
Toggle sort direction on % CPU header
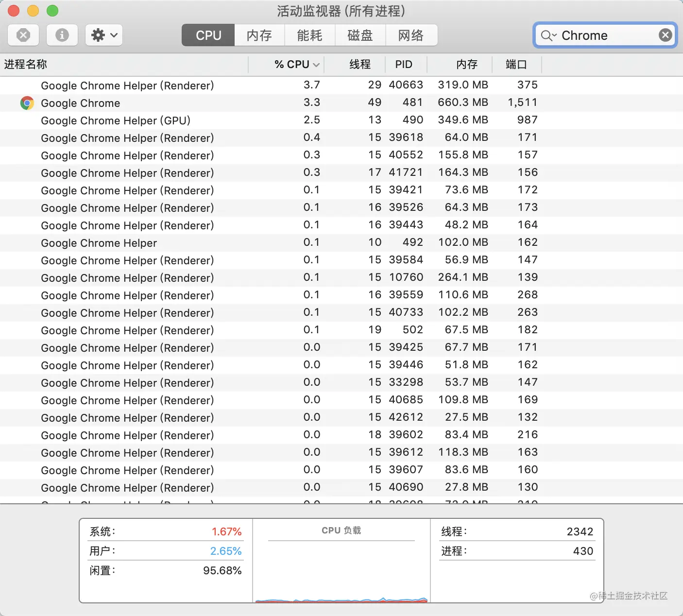[287, 64]
